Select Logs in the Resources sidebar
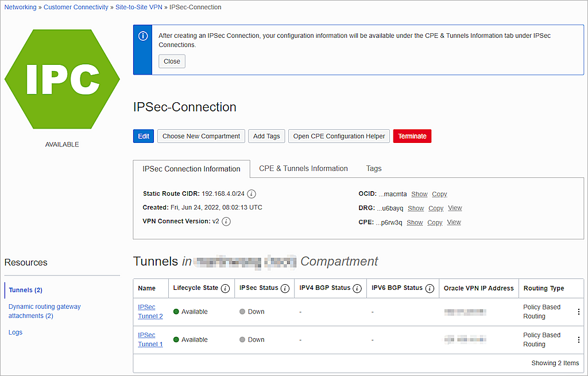 coord(15,332)
